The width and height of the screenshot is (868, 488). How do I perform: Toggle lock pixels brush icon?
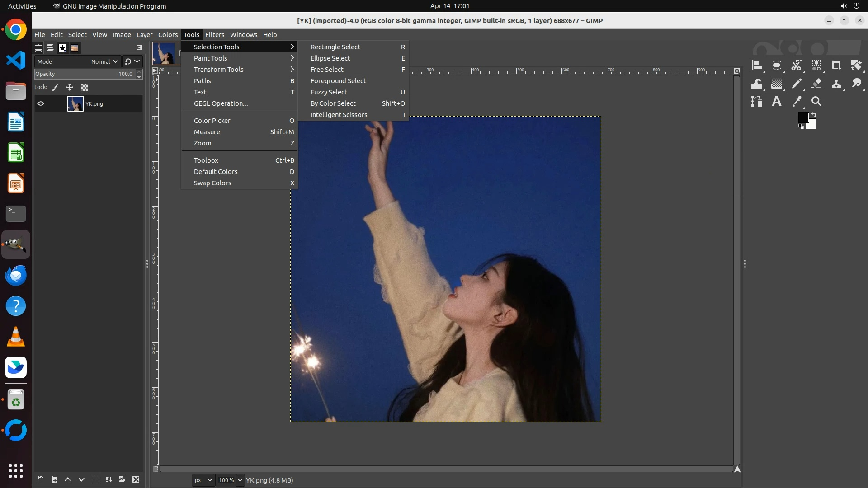(x=55, y=87)
